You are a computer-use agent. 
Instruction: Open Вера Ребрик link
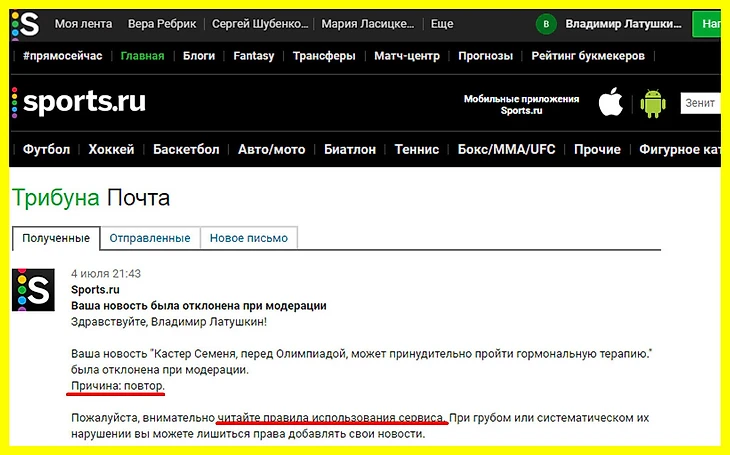point(162,24)
